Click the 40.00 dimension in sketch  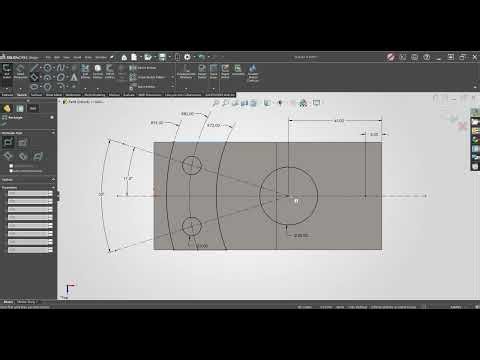click(x=339, y=121)
